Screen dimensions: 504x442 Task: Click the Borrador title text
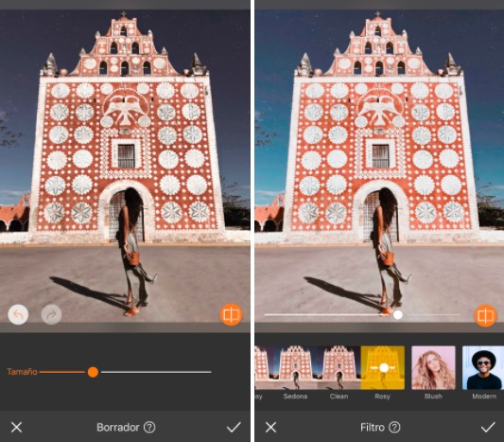point(118,427)
